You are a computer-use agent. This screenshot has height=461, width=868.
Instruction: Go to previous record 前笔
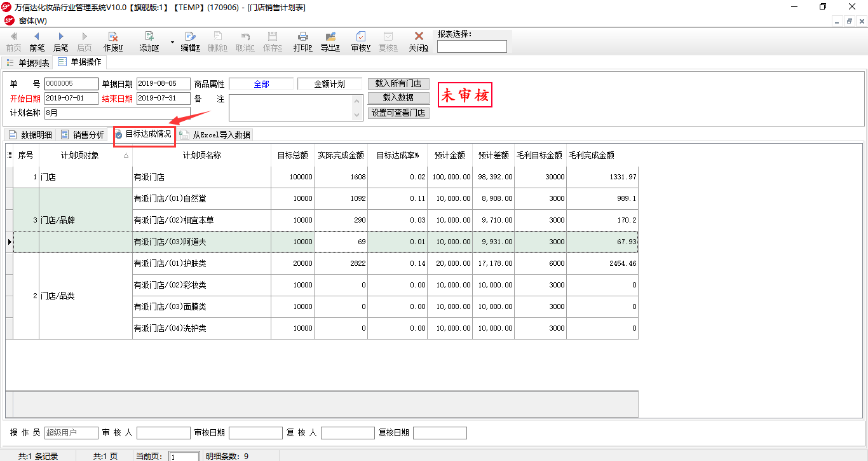(x=37, y=41)
